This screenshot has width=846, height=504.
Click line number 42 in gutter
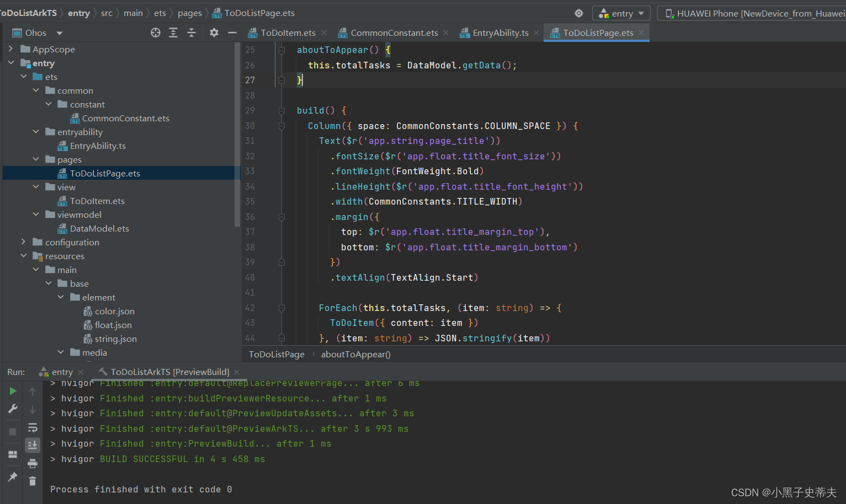(x=250, y=308)
